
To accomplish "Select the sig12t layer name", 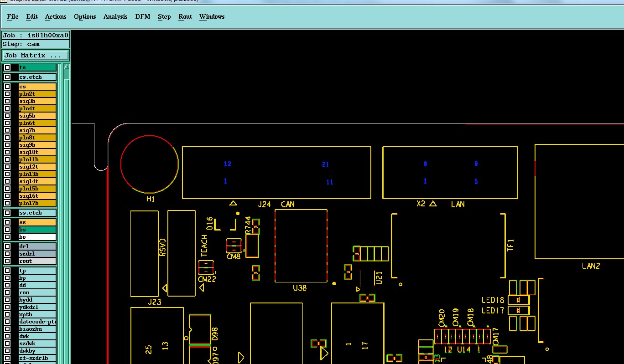I will pos(37,167).
